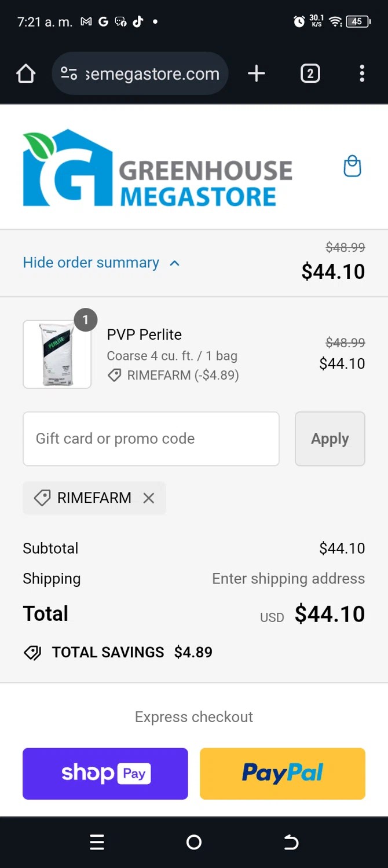Tap the address bar URL text
The height and width of the screenshot is (868, 388).
pos(152,74)
